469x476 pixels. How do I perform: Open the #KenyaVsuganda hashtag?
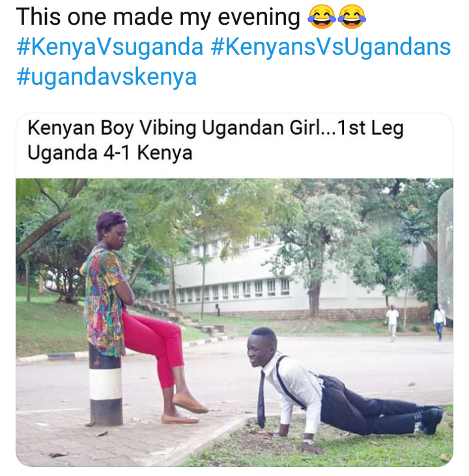[109, 48]
